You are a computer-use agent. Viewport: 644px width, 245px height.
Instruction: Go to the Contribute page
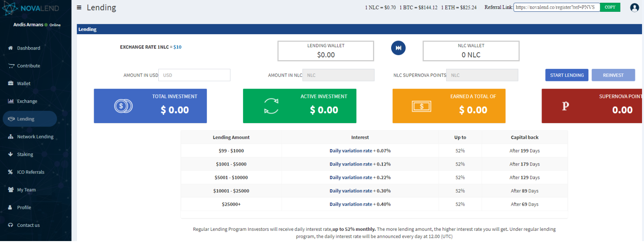pyautogui.click(x=29, y=66)
